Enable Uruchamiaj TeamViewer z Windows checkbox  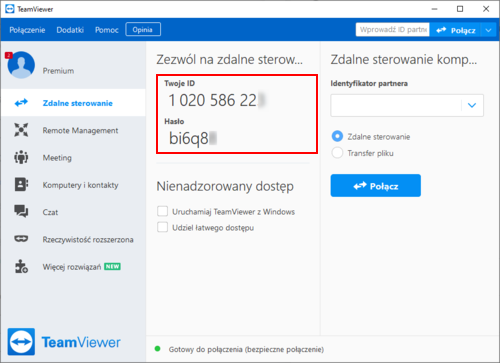click(163, 211)
